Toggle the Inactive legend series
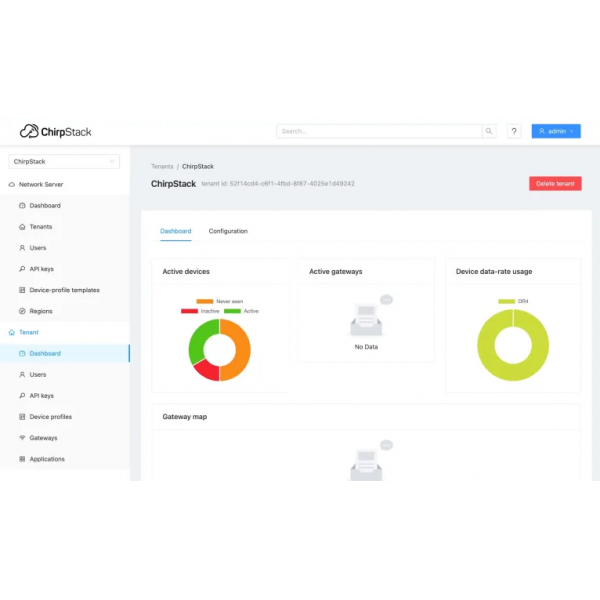Image resolution: width=600 pixels, height=600 pixels. tap(200, 311)
